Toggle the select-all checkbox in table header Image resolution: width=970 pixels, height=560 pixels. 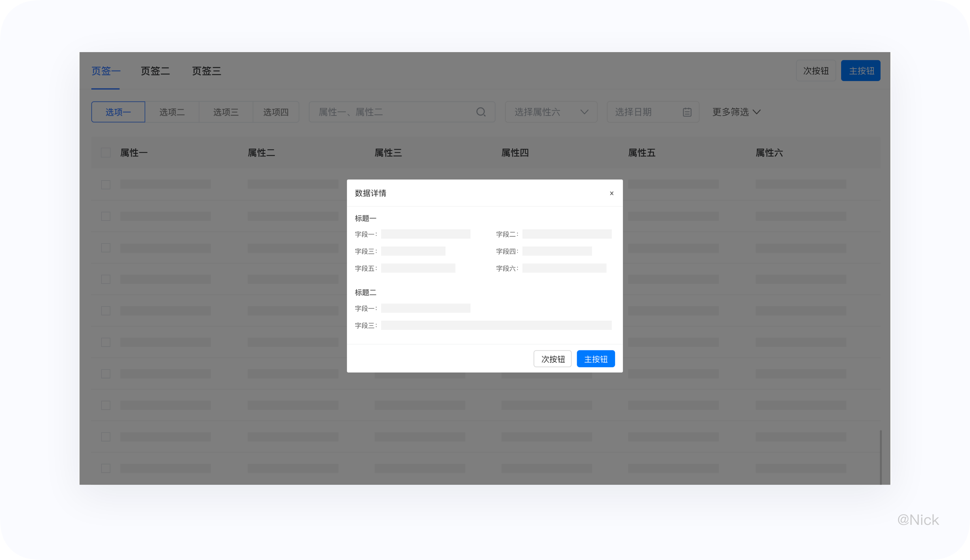(x=105, y=153)
